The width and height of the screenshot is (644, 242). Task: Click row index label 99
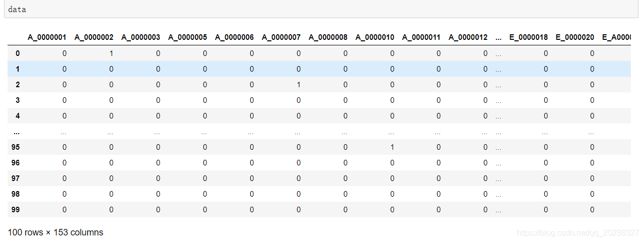16,210
